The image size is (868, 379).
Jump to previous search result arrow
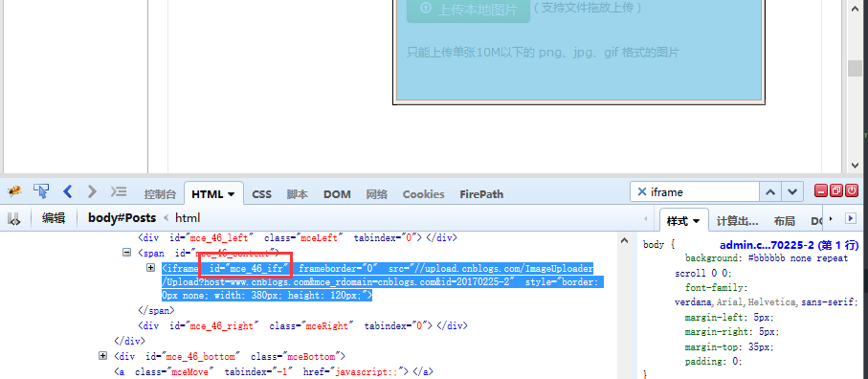pos(770,192)
